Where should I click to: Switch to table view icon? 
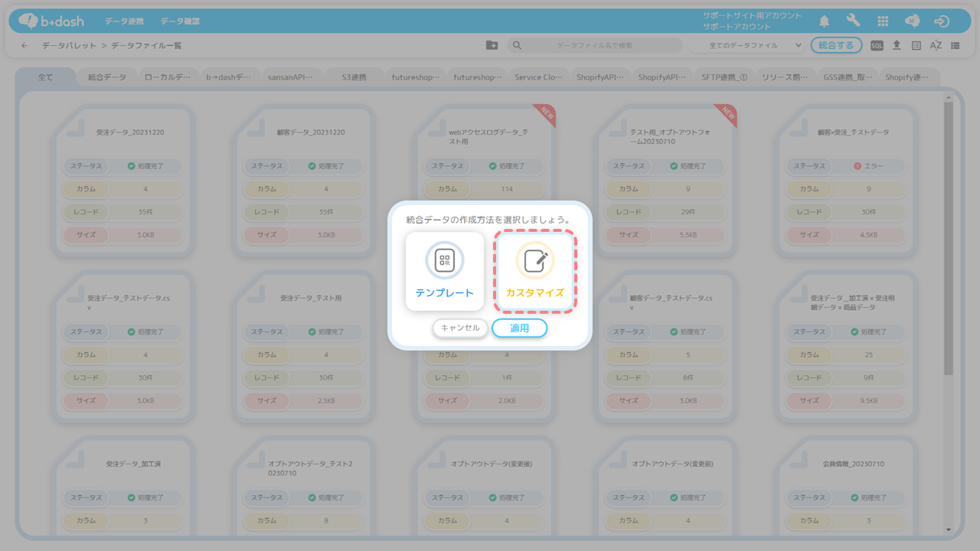[916, 46]
